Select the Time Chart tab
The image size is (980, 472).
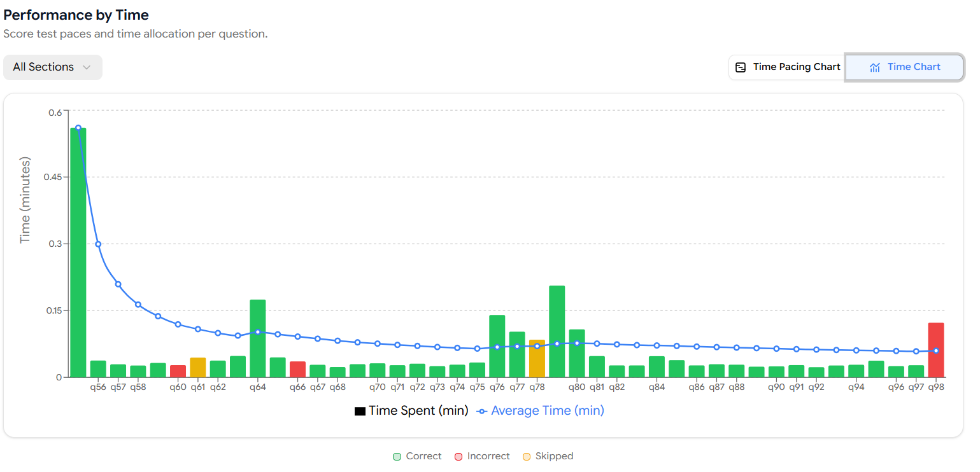tap(904, 67)
